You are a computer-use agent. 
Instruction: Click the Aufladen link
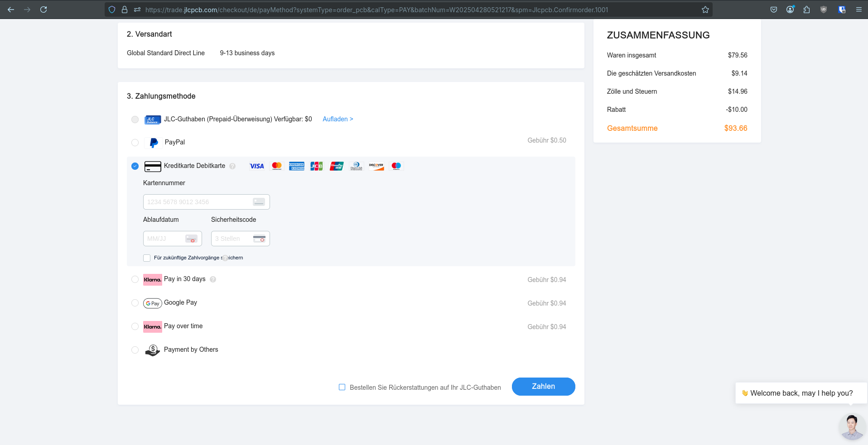pos(338,119)
